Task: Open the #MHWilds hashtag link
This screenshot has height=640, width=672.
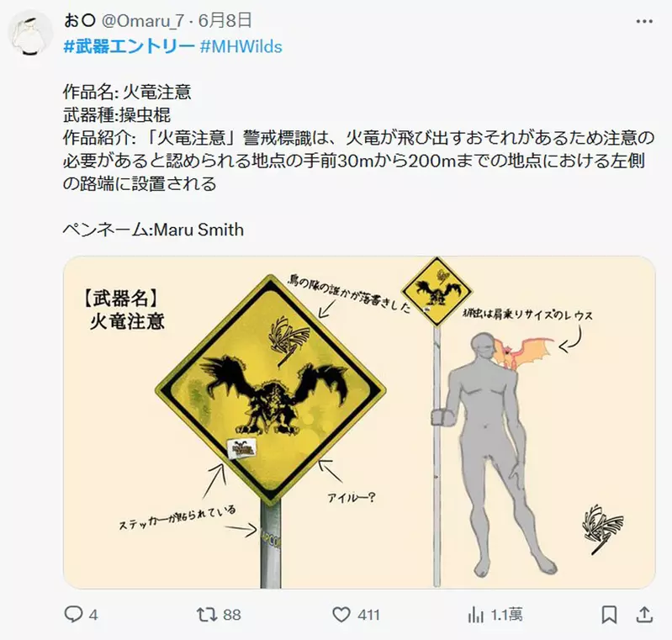Action: (x=241, y=46)
